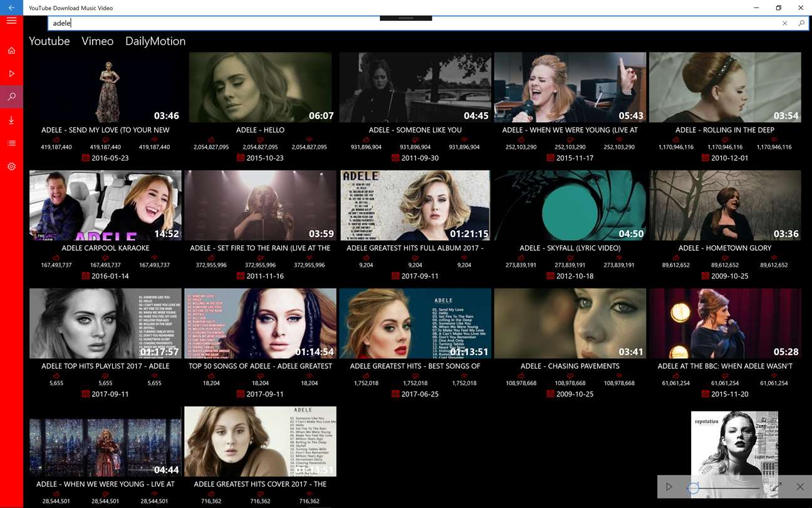The image size is (812, 508).
Task: Click calendar icon beside 2016-05-23
Action: (x=86, y=158)
